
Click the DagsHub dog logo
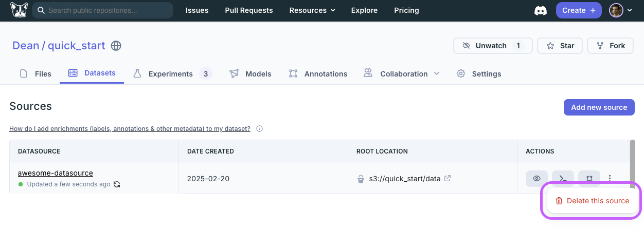coord(19,10)
